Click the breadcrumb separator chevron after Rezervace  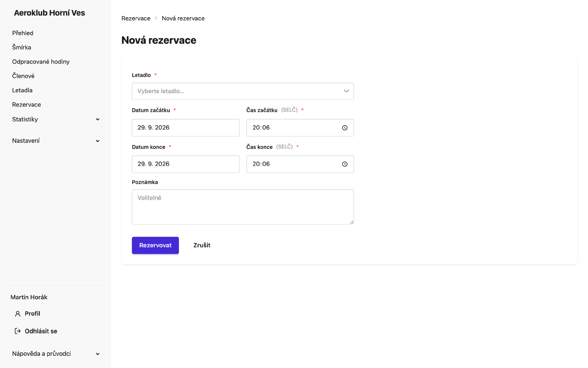coord(156,18)
